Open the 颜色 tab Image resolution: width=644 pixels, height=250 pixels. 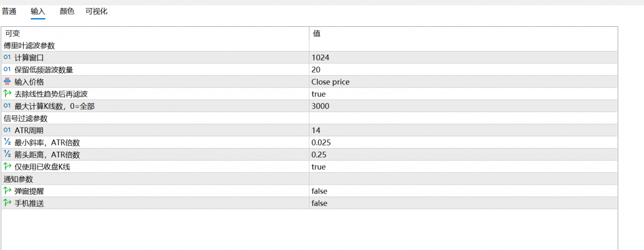coord(67,11)
